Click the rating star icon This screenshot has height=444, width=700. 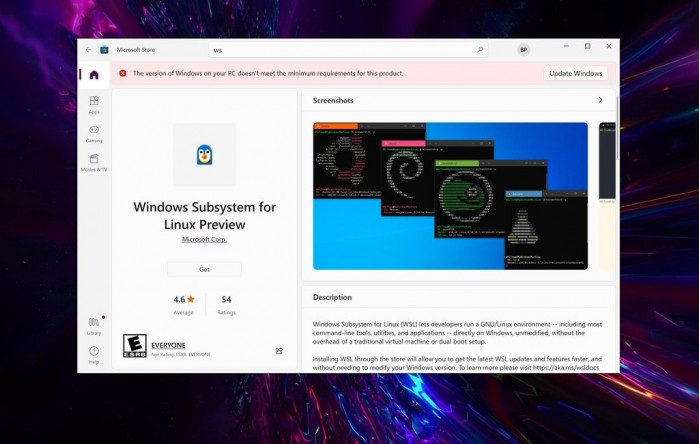[191, 299]
